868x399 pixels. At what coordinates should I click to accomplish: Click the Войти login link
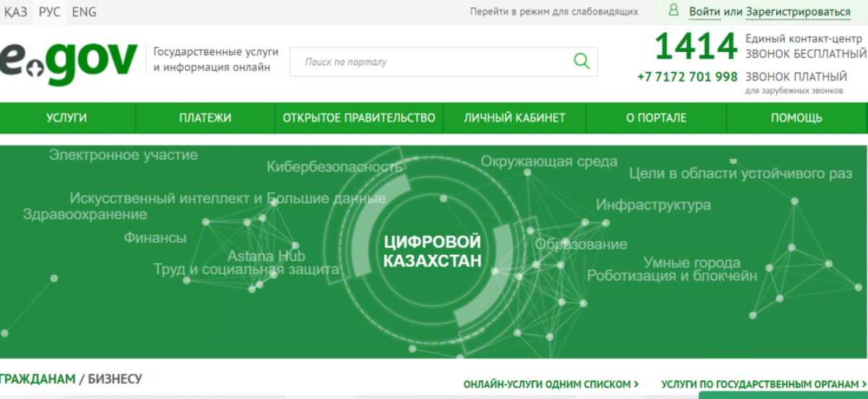coord(704,12)
